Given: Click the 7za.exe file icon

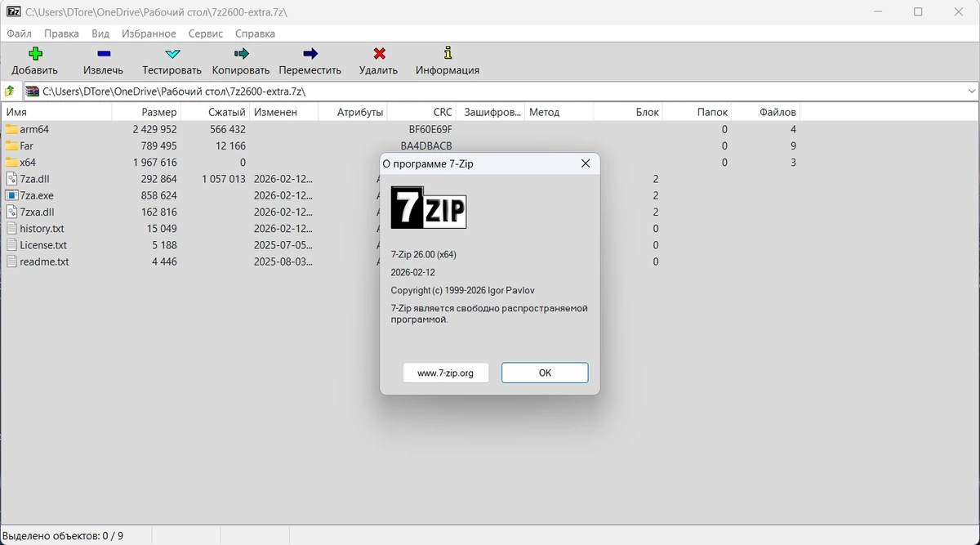Looking at the screenshot, I should [11, 195].
